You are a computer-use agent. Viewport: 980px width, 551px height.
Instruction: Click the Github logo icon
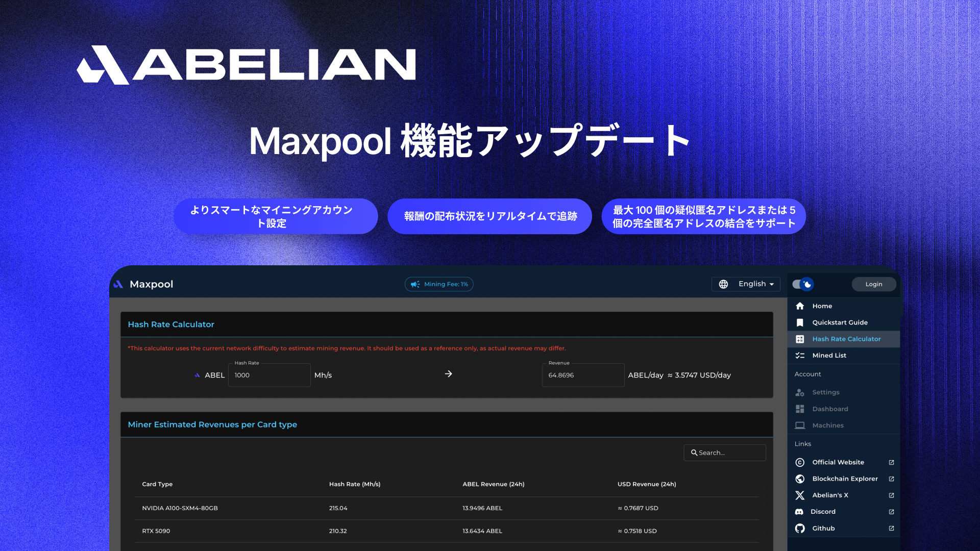[x=800, y=529]
